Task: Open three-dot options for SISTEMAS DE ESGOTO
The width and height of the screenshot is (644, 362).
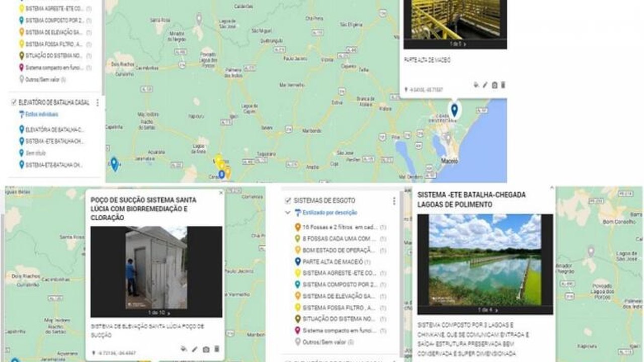Action: (x=394, y=201)
